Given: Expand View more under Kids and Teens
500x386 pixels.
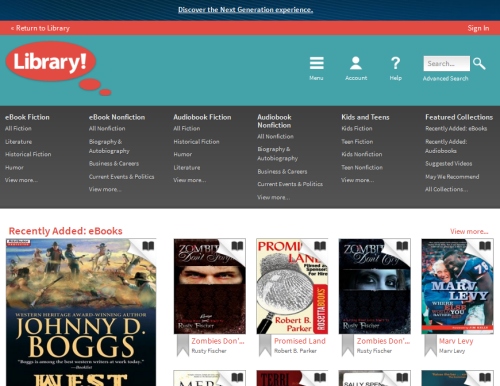Looking at the screenshot, I should (357, 180).
